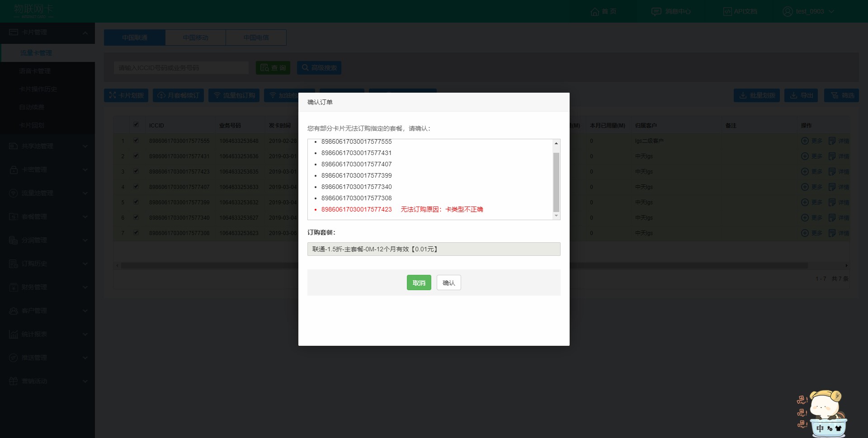Viewport: 868px width, 438px height.
Task: Click the dialog card list scrollbar thumb
Action: tap(556, 182)
